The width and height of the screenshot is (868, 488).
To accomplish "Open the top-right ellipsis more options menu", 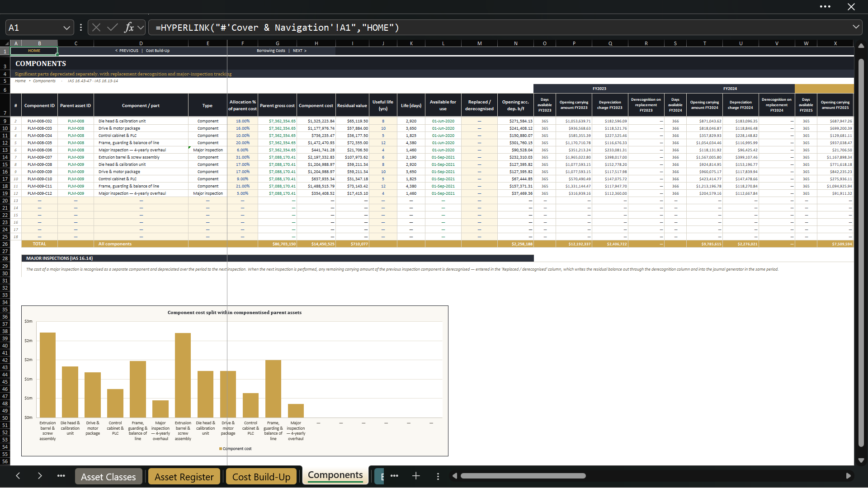I will pyautogui.click(x=825, y=7).
